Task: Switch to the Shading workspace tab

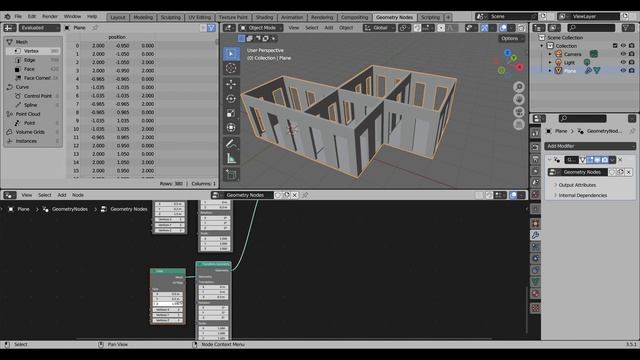Action: pos(264,18)
